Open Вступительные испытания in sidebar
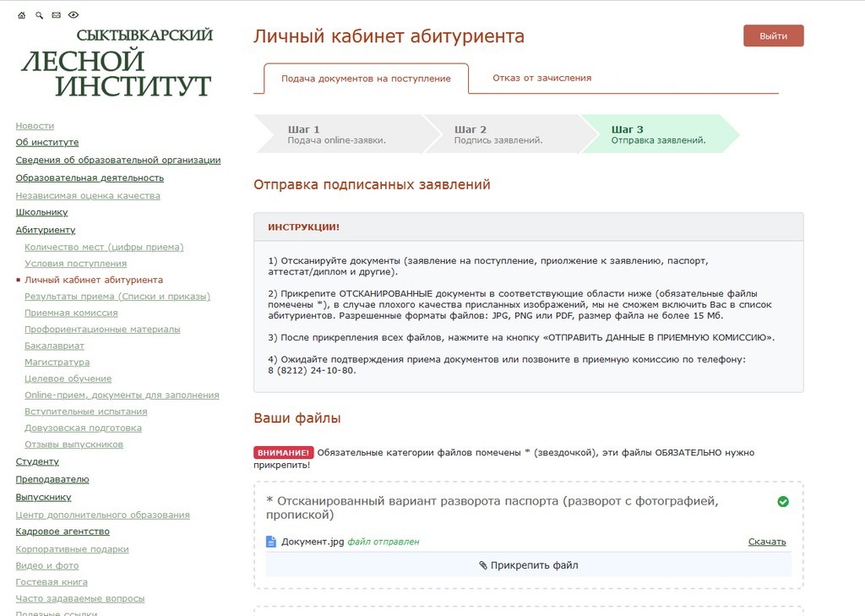Image resolution: width=865 pixels, height=616 pixels. pos(85,412)
